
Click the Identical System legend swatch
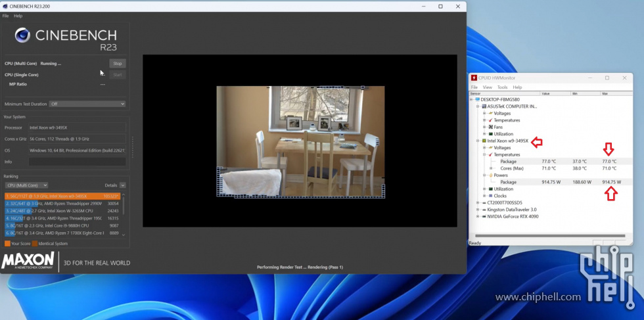[x=35, y=244]
